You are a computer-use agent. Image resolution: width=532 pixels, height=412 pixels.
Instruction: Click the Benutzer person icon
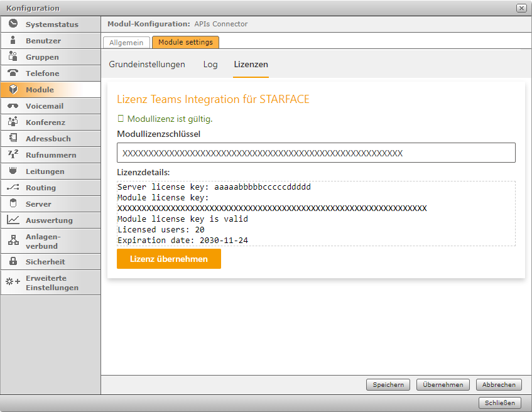(13, 40)
